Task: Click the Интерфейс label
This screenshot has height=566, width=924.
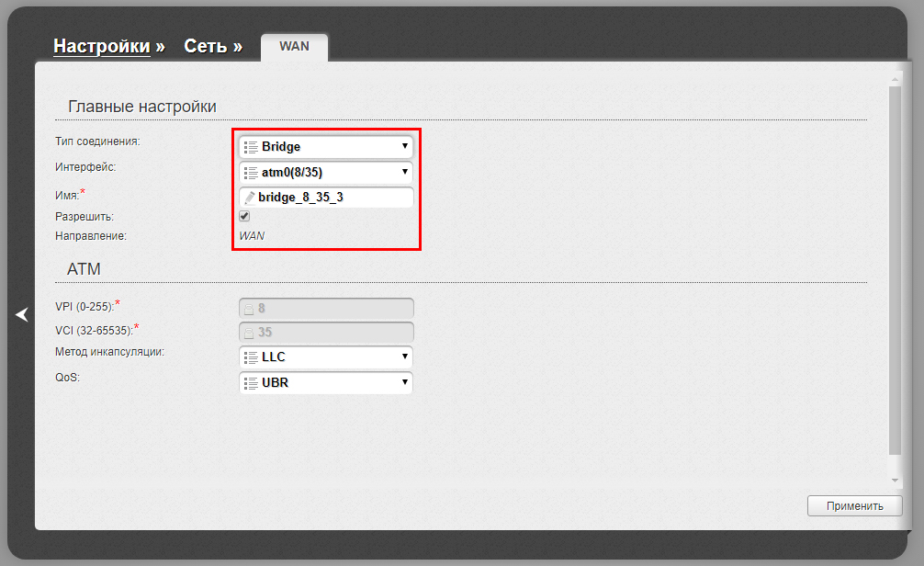Action: pos(85,167)
